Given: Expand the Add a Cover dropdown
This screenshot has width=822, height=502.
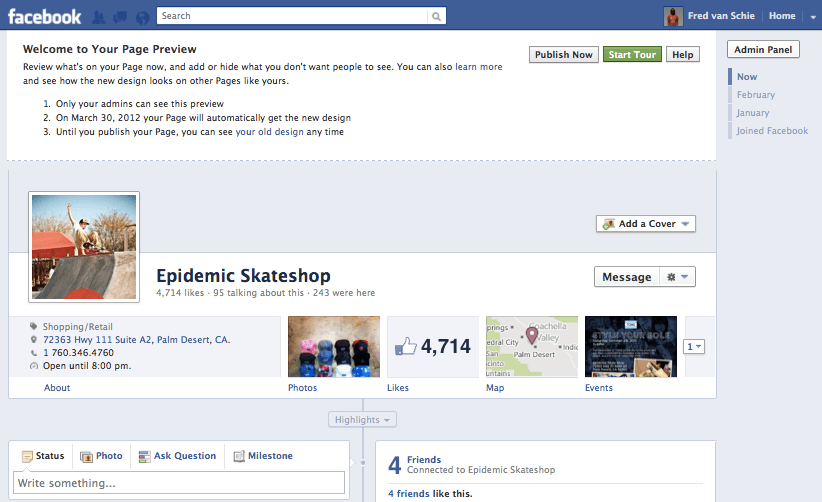Looking at the screenshot, I should pos(685,224).
